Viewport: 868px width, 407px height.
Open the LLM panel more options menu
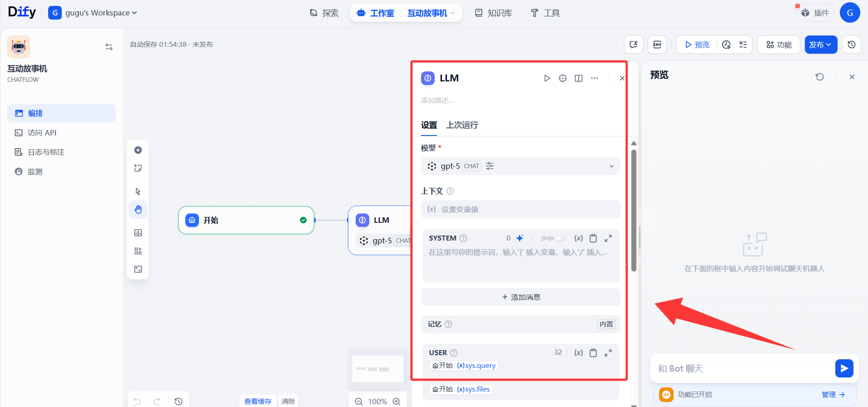pyautogui.click(x=595, y=78)
